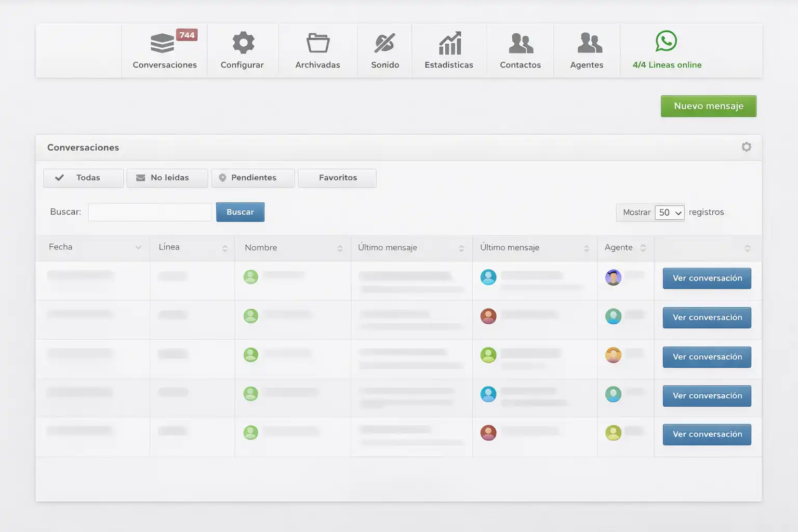Select the No leidas filter tab
The image size is (798, 532).
[x=167, y=178]
